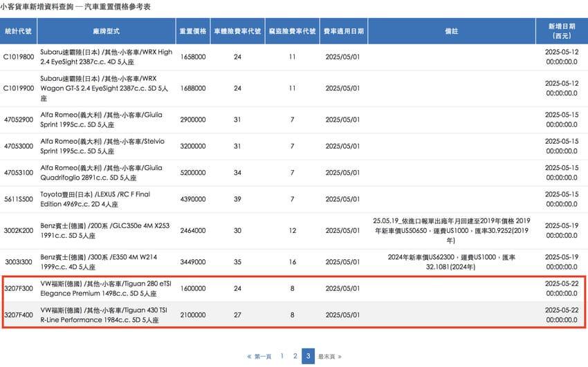The height and width of the screenshot is (367, 588).
Task: Select code 3207F300 cell
Action: (x=19, y=288)
